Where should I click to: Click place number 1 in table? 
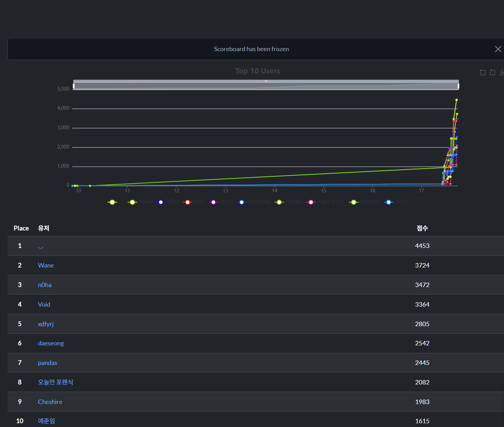(x=20, y=246)
